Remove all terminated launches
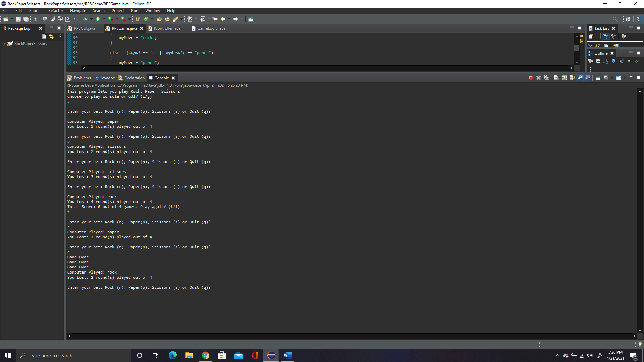The height and width of the screenshot is (362, 644). (546, 78)
